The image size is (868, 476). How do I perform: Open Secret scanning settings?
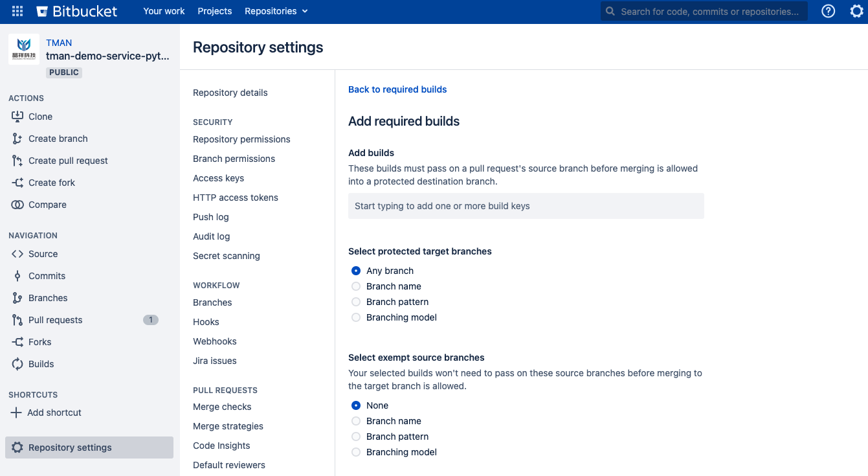(x=227, y=256)
